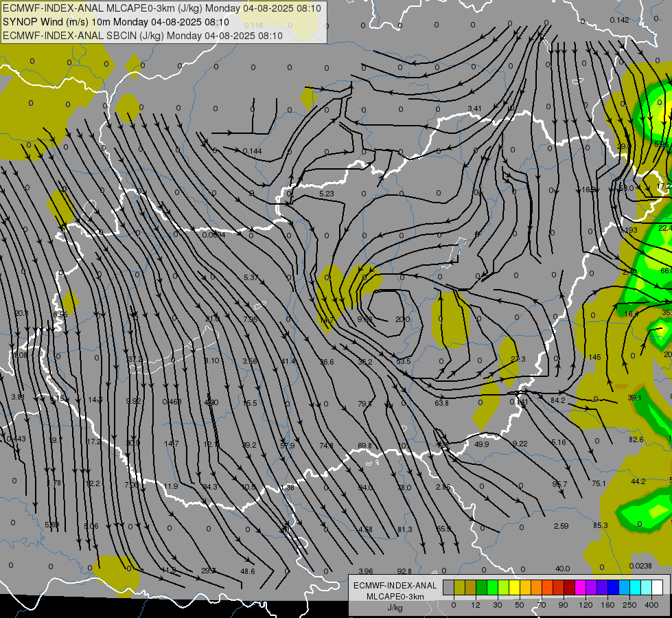The height and width of the screenshot is (618, 672).
Task: Click the map value 36.6
Action: pyautogui.click(x=327, y=362)
